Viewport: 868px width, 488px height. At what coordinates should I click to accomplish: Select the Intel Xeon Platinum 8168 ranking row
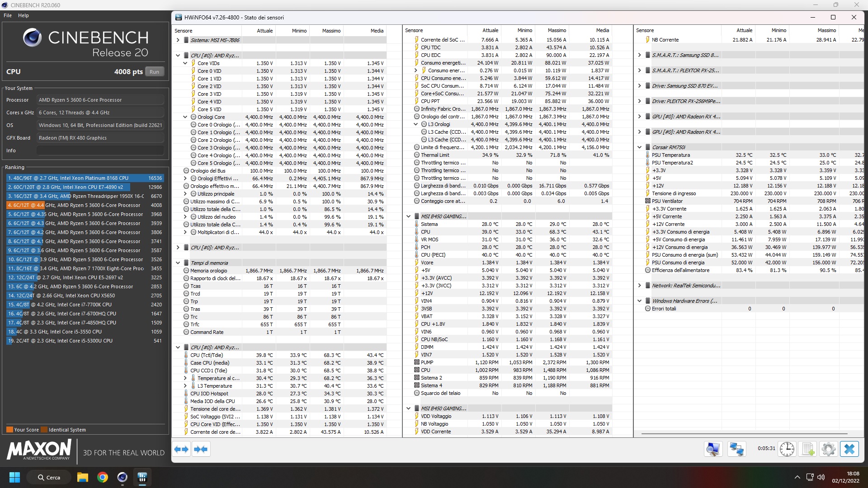click(x=85, y=178)
